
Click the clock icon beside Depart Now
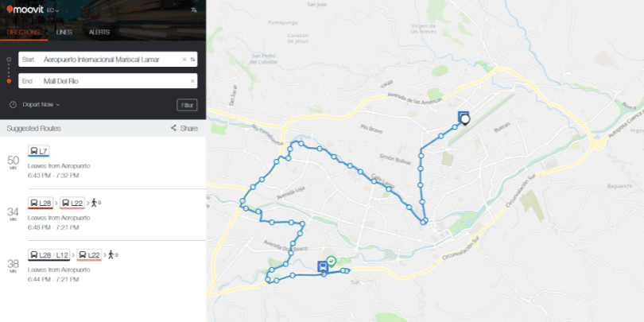[x=14, y=105]
